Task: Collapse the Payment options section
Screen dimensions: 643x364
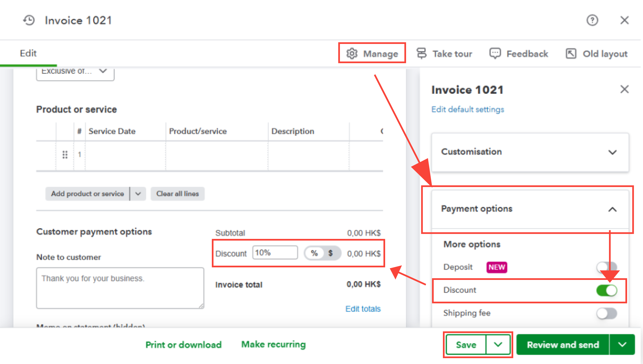Action: [530, 209]
